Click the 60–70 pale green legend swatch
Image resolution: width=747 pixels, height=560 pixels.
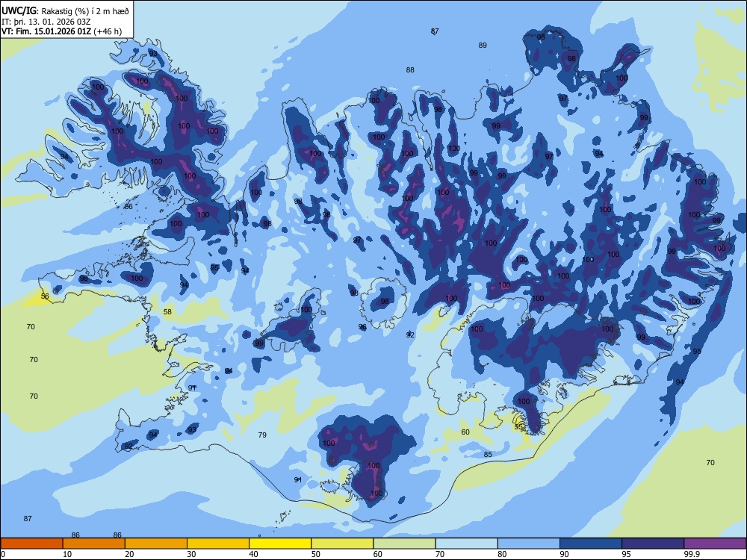[404, 544]
